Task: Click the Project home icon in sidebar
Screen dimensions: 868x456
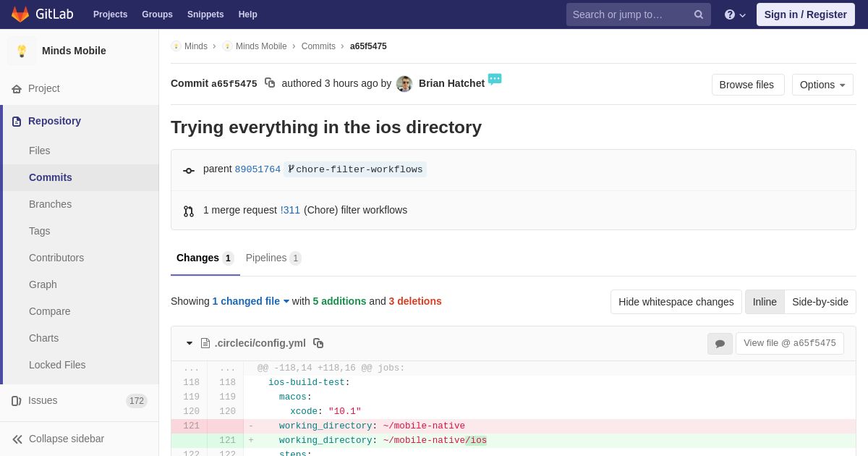Action: (17, 89)
